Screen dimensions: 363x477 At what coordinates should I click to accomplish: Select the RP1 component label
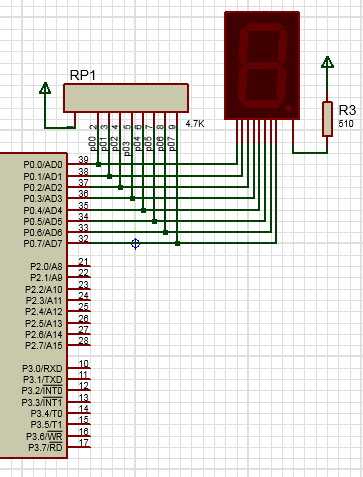tap(83, 75)
